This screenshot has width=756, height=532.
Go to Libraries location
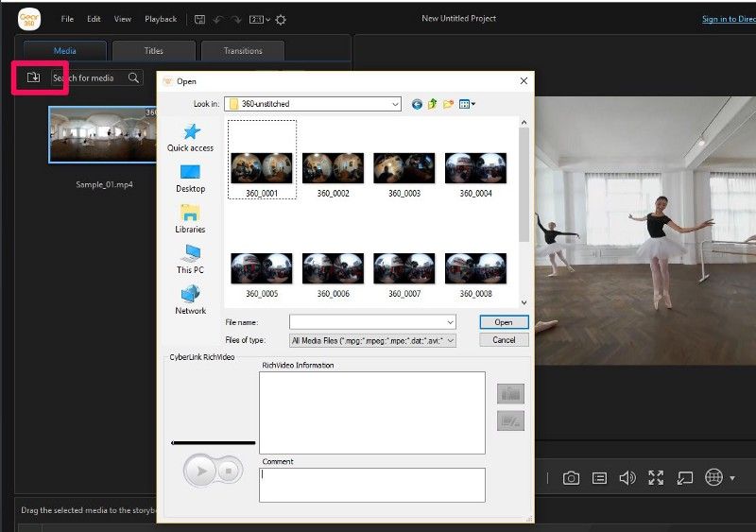pyautogui.click(x=191, y=219)
